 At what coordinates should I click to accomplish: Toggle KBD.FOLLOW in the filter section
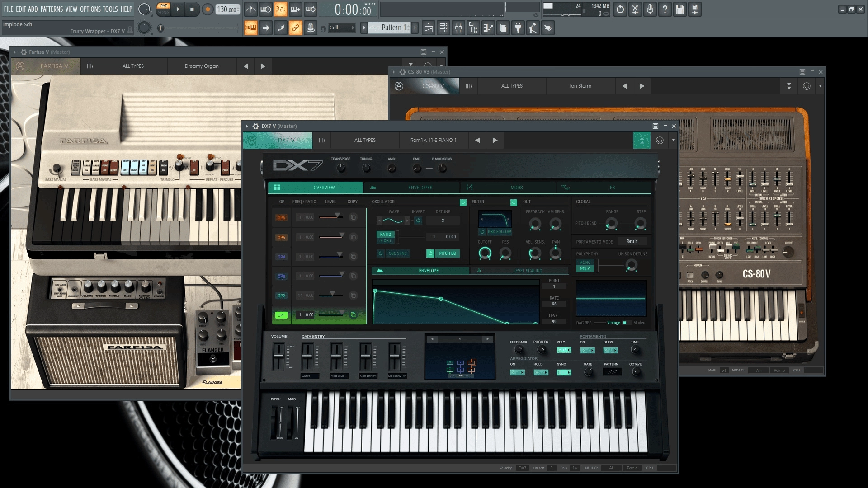(495, 231)
